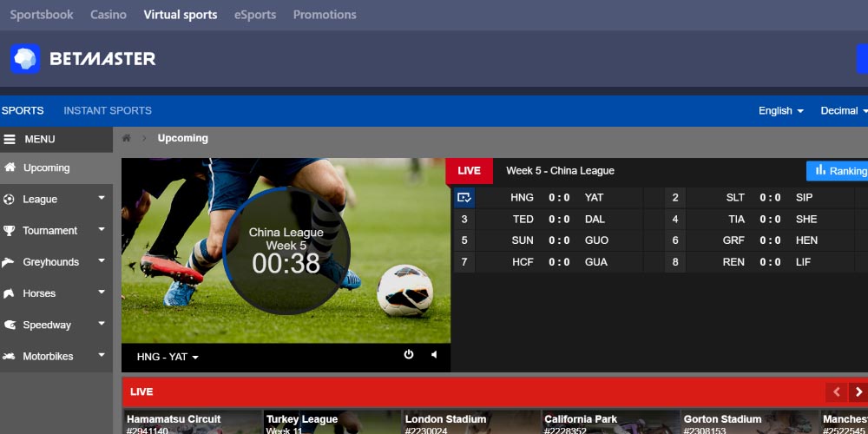Open the eSports section
This screenshot has width=868, height=434.
255,15
